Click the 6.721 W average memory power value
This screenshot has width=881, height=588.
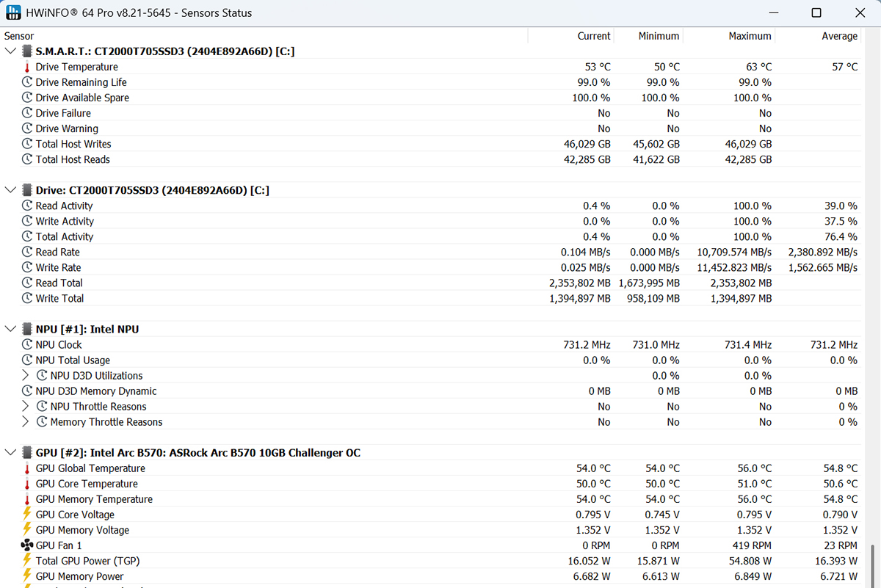(840, 576)
